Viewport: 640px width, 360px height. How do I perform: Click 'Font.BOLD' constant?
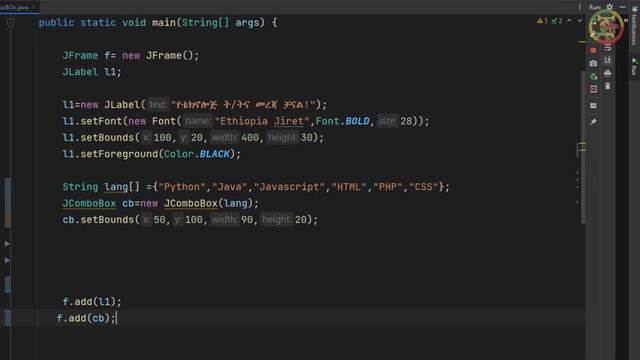[342, 121]
